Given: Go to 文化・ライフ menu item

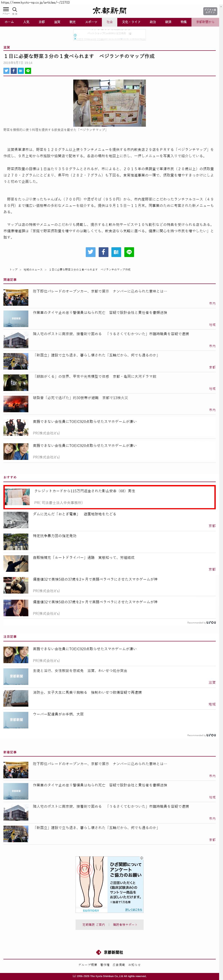Looking at the screenshot, I should (x=131, y=22).
